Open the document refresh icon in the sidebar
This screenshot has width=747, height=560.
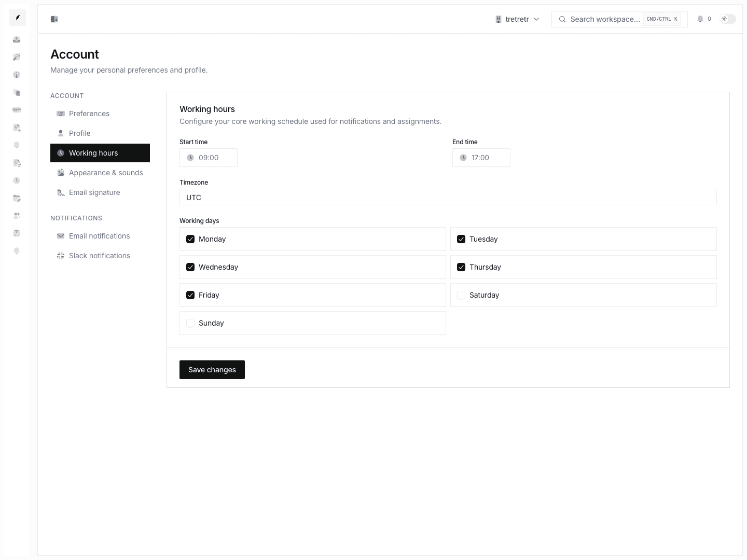[x=17, y=163]
